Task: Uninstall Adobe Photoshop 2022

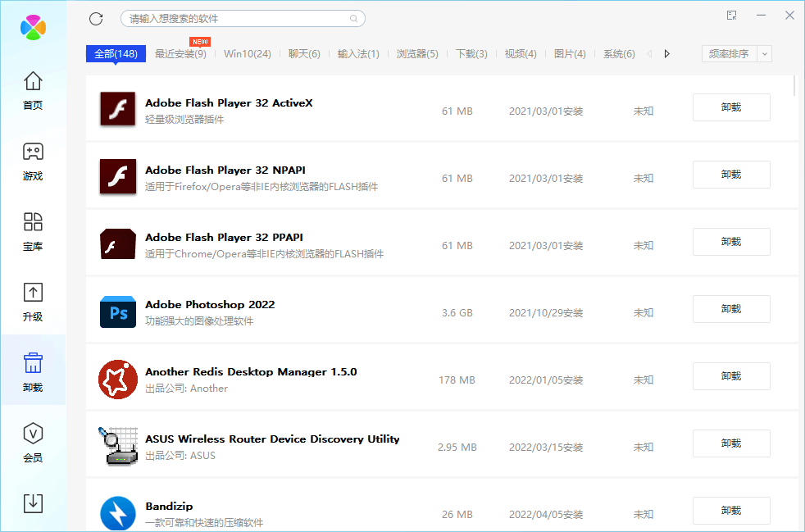Action: [731, 309]
